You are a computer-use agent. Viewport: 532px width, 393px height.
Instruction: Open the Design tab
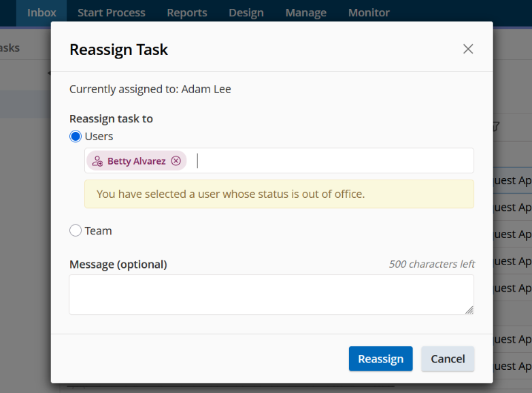click(246, 13)
